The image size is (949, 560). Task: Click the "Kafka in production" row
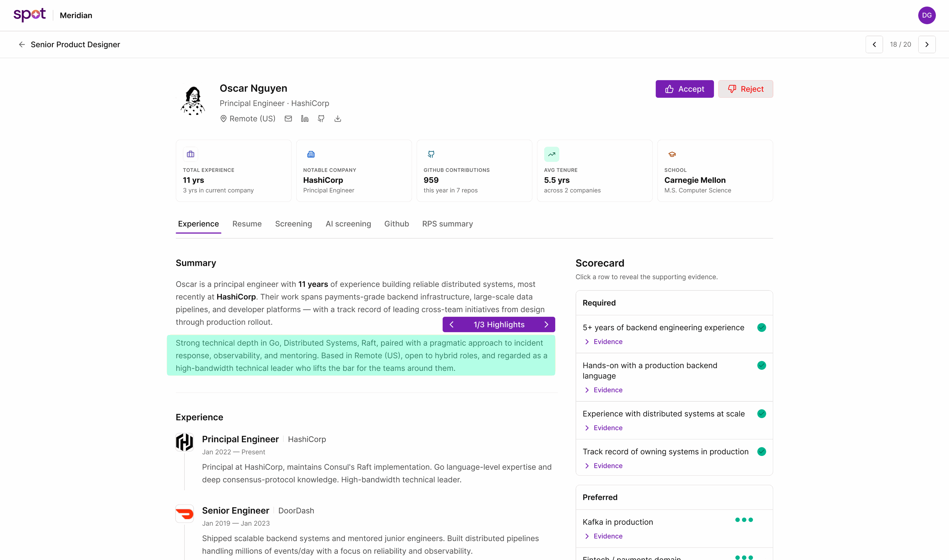point(674,529)
